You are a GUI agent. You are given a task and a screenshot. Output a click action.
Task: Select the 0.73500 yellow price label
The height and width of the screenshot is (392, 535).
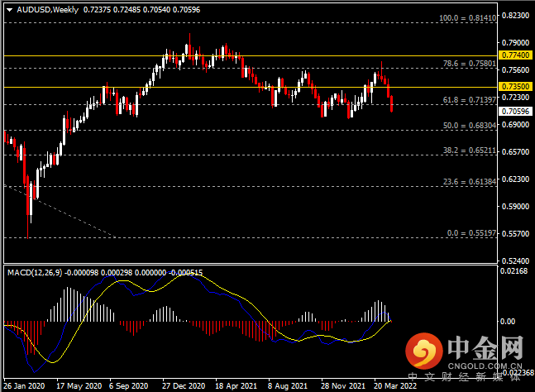(515, 86)
